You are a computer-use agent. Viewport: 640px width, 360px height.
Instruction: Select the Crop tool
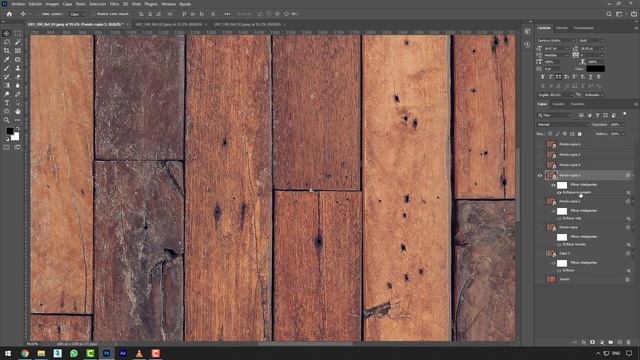[7, 51]
